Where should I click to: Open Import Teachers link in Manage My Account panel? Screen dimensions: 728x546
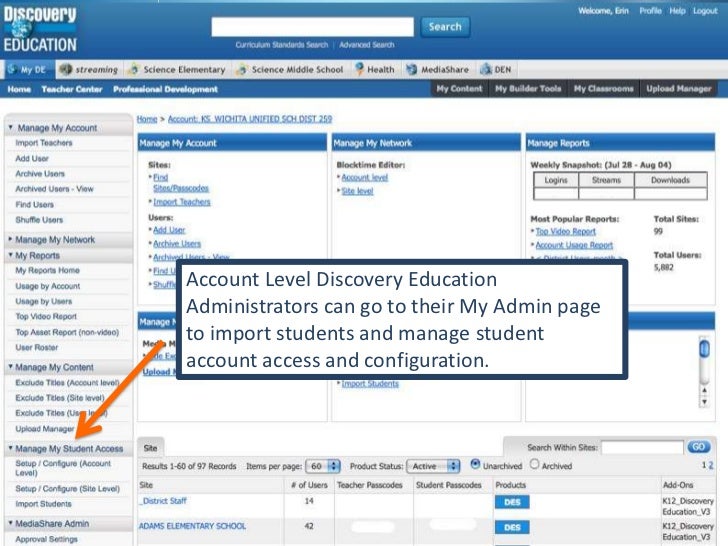click(182, 202)
